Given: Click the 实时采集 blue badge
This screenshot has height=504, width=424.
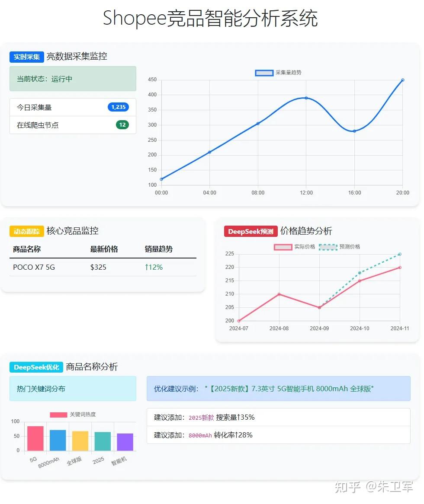Looking at the screenshot, I should (x=27, y=57).
